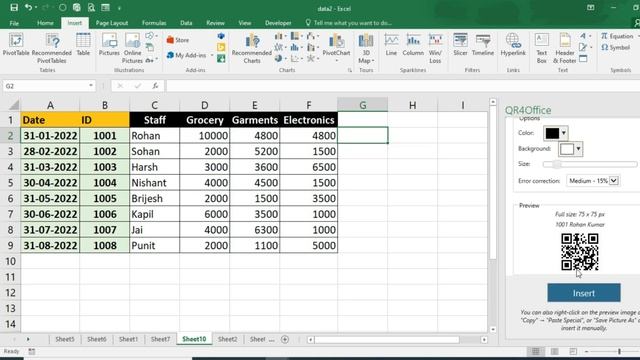640x360 pixels.
Task: Click the blue Insert button in QR4Office
Action: pyautogui.click(x=584, y=293)
